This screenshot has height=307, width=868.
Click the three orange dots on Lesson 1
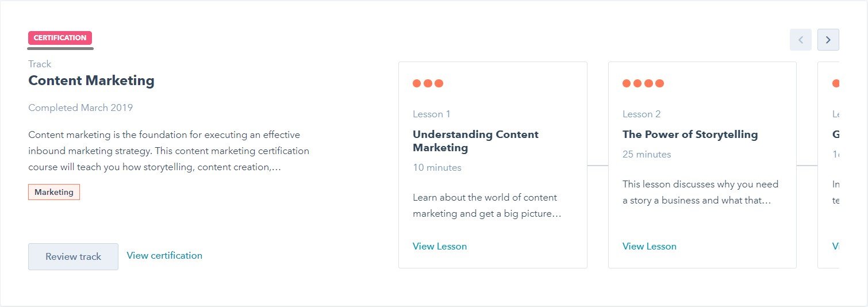coord(428,83)
